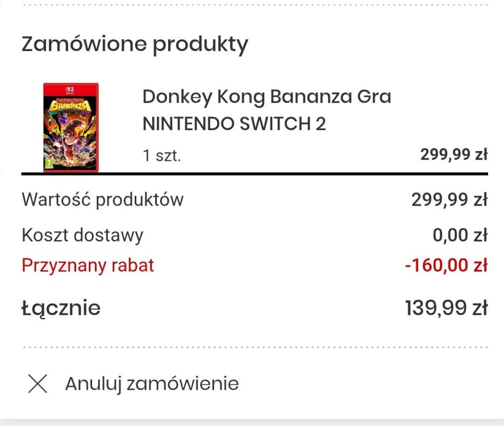This screenshot has height=426, width=504.
Task: Click the 299,99 zł product item price
Action: 454,154
